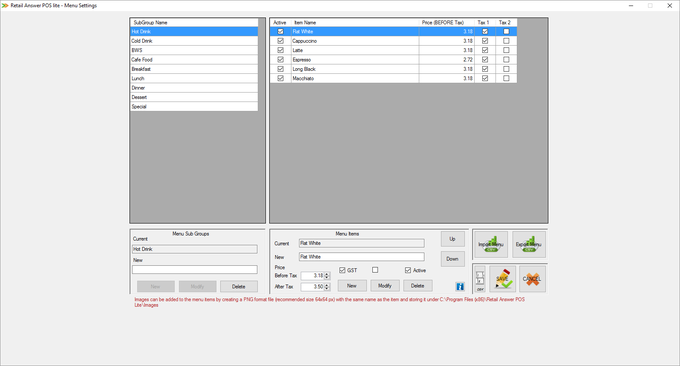Screen dimensions: 680x366
Task: Click Delete button in Menu Sub Groups panel
Action: click(239, 287)
